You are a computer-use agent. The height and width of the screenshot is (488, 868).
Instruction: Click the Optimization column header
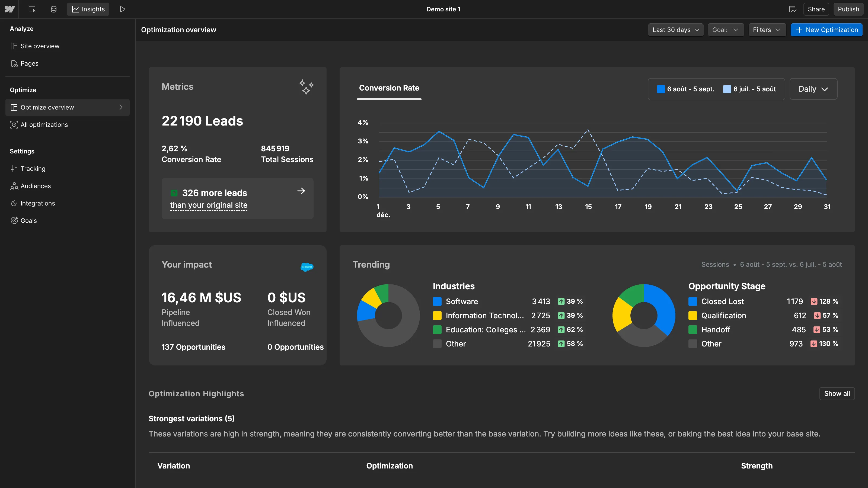click(390, 466)
